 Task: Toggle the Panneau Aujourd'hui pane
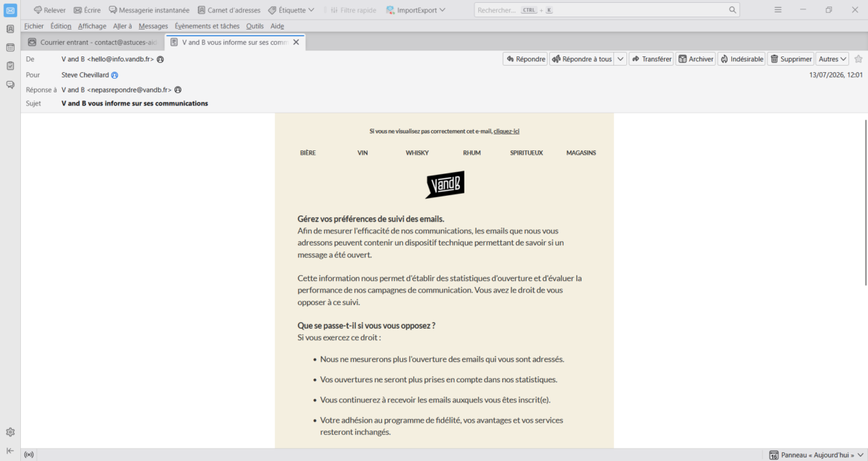[815, 455]
